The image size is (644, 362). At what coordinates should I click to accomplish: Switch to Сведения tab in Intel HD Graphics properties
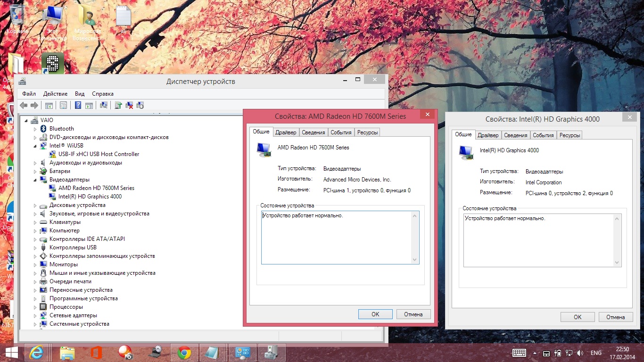tap(515, 135)
